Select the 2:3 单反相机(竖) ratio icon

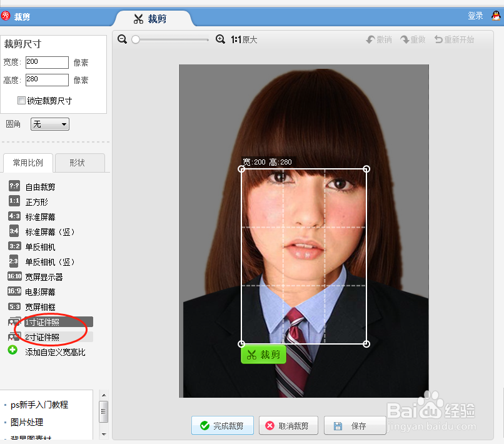pos(14,261)
